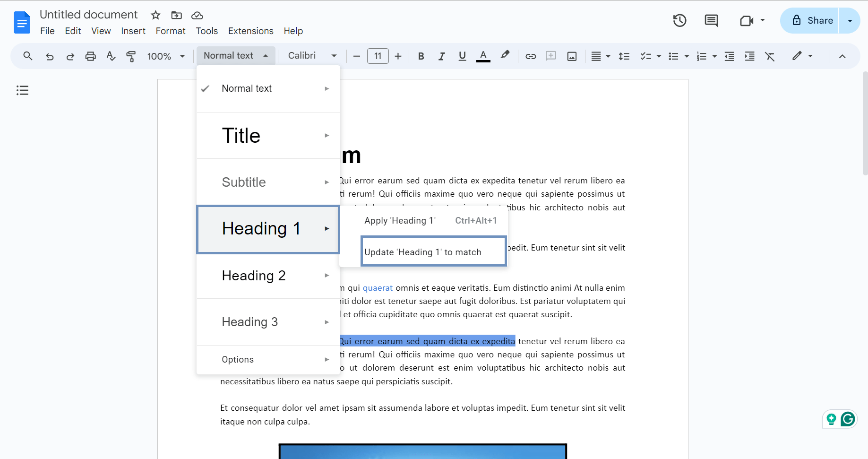Toggle underline on selected text
868x459 pixels.
[462, 56]
